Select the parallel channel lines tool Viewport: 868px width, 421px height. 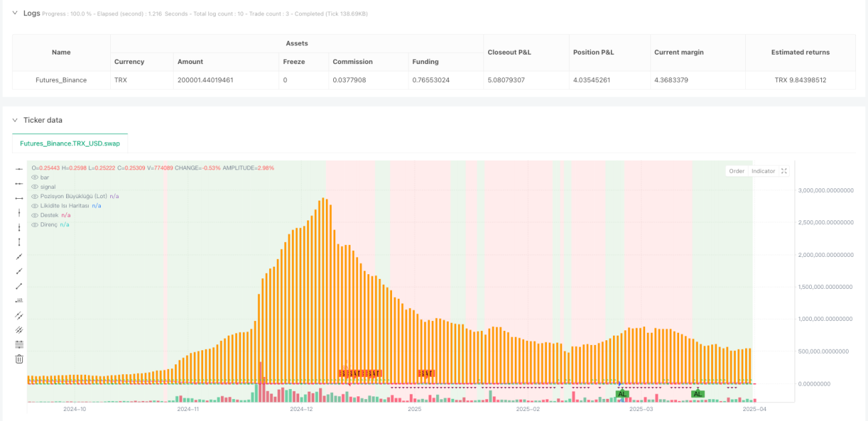point(19,315)
